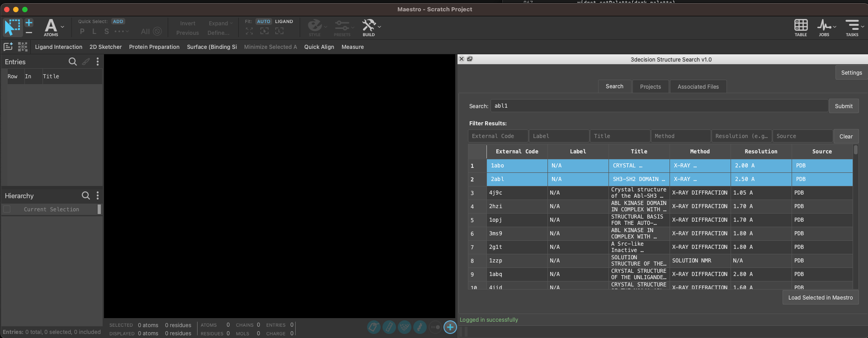Open the PRESETS sliders tool

coord(342,27)
